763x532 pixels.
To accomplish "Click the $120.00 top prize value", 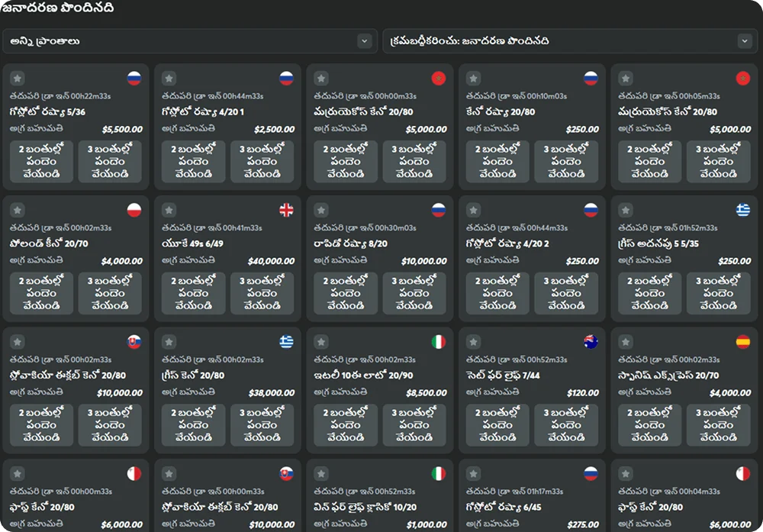I will point(583,393).
